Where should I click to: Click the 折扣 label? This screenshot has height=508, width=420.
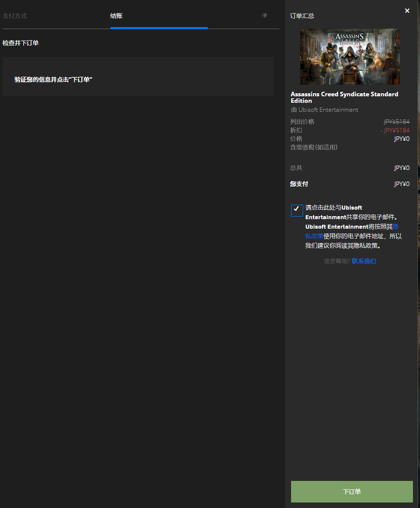pyautogui.click(x=296, y=130)
